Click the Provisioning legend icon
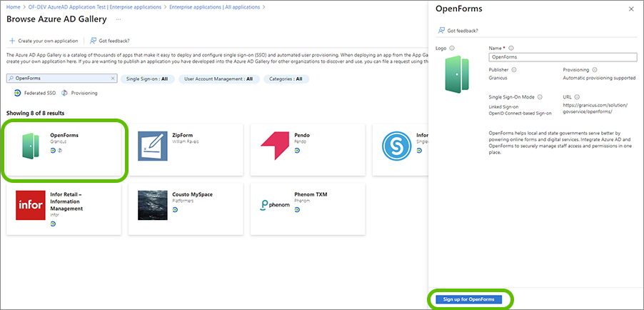The image size is (644, 310). (64, 93)
